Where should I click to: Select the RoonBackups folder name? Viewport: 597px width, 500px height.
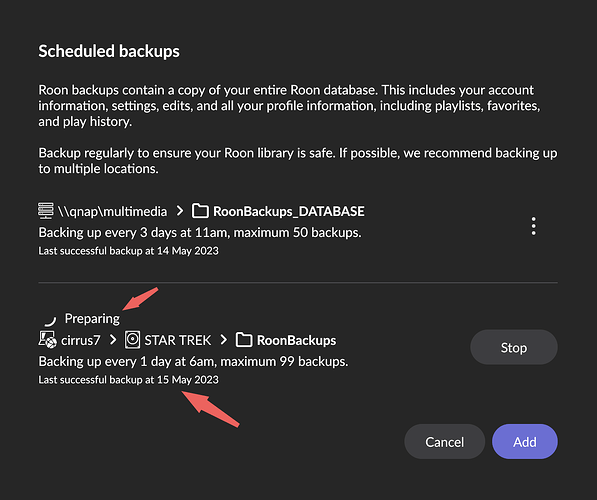click(297, 340)
